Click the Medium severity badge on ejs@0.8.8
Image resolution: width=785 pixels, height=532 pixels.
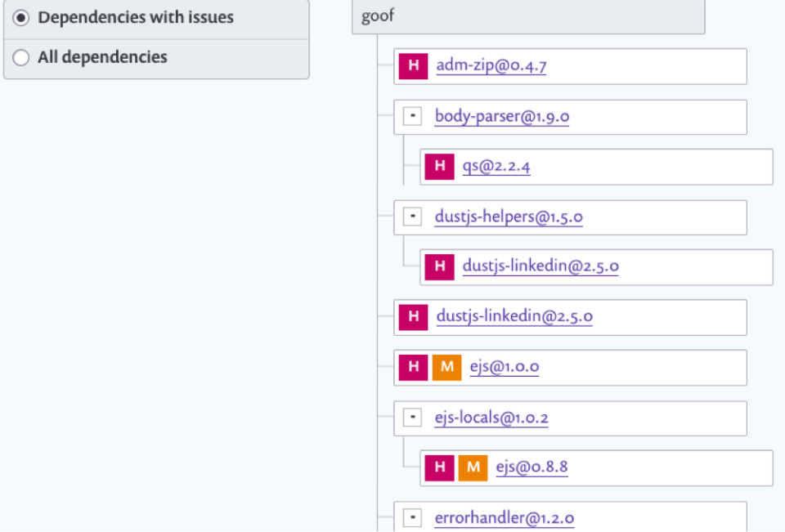tap(473, 467)
